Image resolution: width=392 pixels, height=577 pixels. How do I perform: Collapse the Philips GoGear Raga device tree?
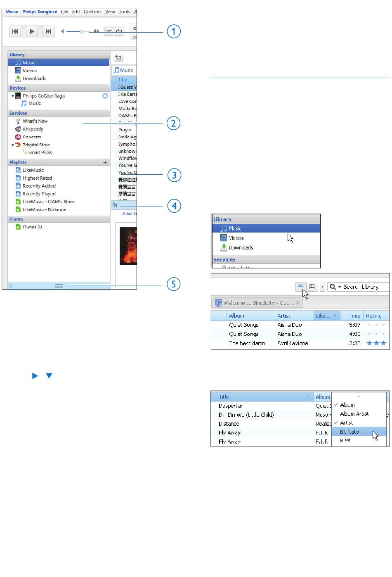coord(13,96)
